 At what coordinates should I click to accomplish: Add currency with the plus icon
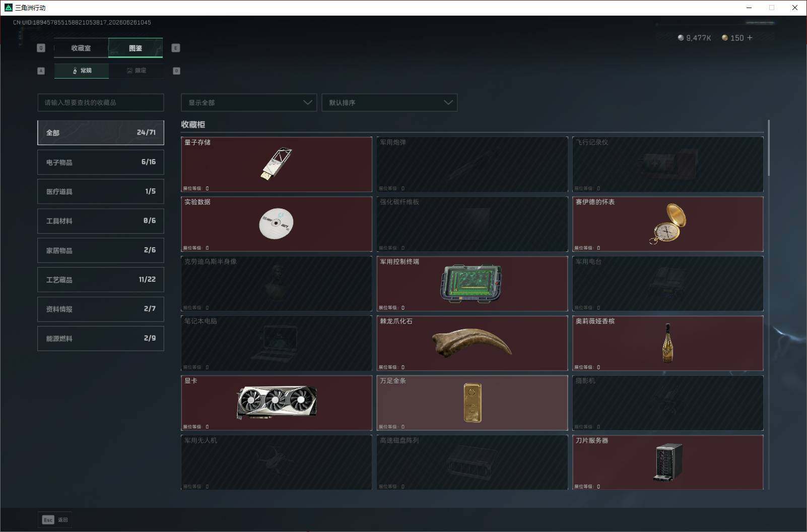[x=750, y=38]
